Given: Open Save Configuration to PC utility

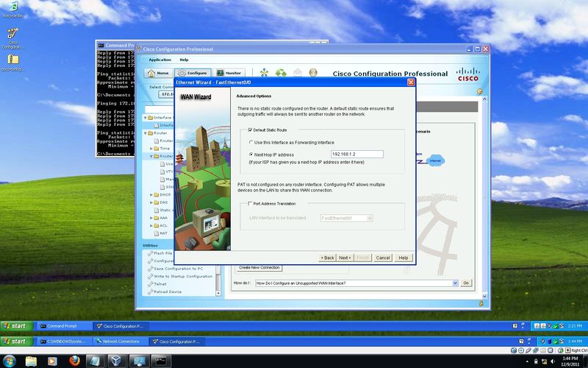Looking at the screenshot, I should click(x=175, y=269).
